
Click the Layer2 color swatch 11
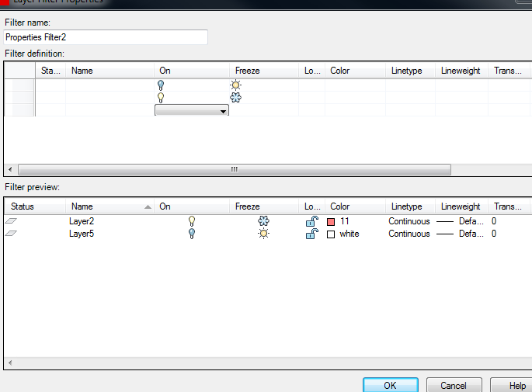[331, 221]
